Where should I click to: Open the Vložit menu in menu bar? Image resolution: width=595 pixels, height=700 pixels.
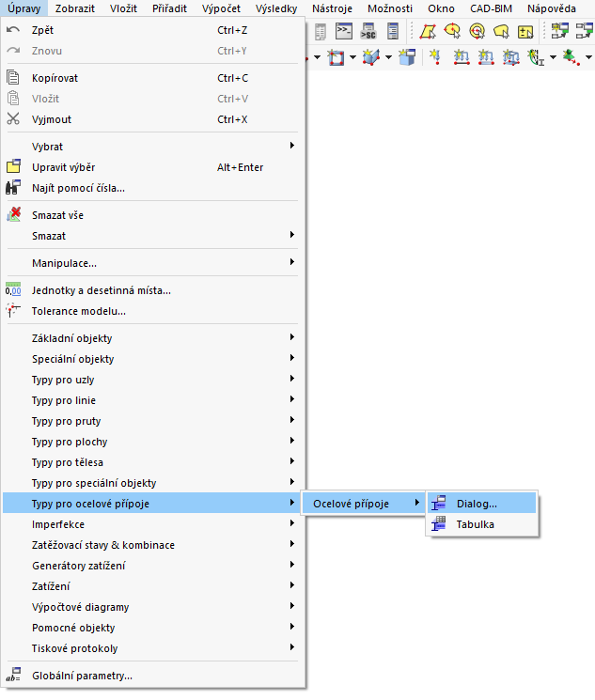(x=123, y=8)
